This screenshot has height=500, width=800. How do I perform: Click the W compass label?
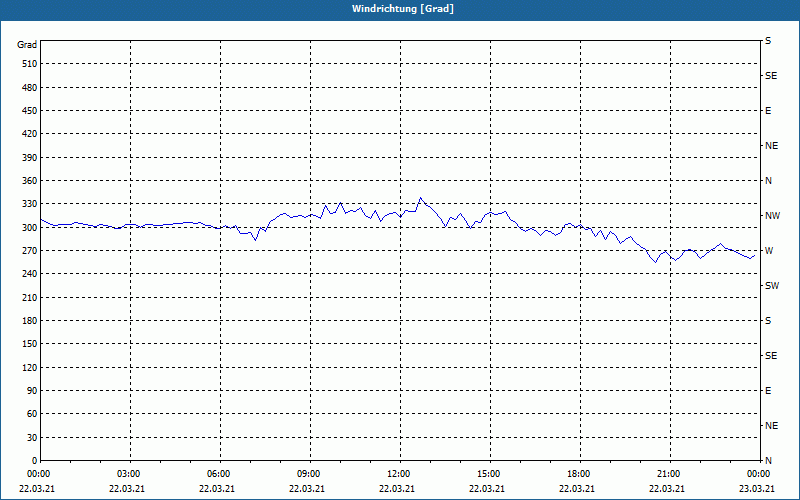click(769, 251)
